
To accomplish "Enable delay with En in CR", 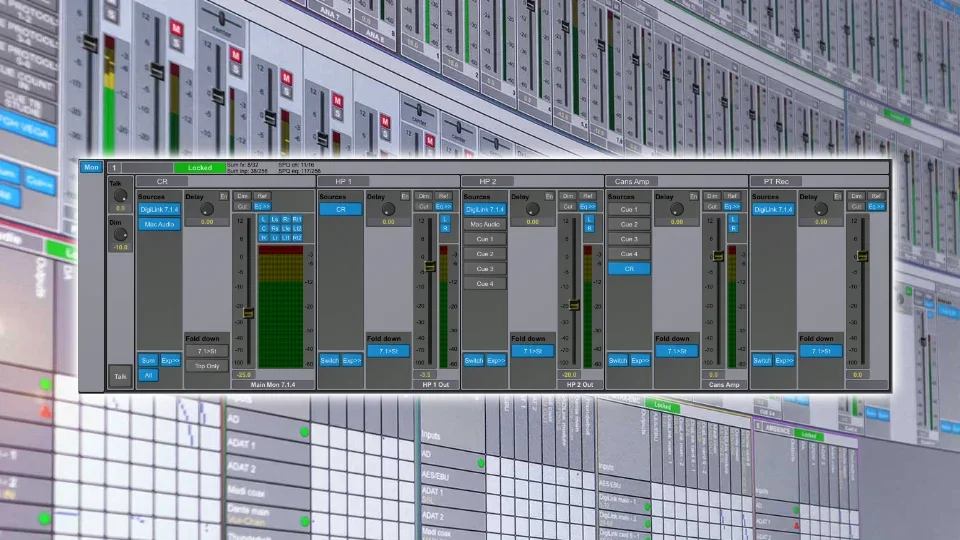I will click(x=223, y=197).
